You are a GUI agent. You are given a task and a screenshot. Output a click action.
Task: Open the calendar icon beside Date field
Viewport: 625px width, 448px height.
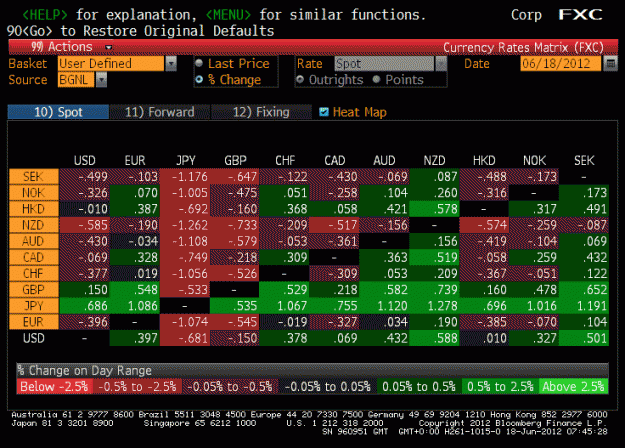[610, 63]
